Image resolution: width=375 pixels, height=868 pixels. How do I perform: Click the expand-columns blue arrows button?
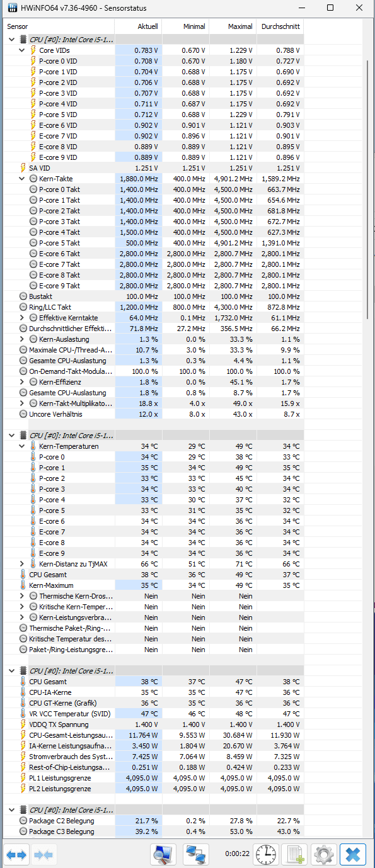pyautogui.click(x=17, y=854)
